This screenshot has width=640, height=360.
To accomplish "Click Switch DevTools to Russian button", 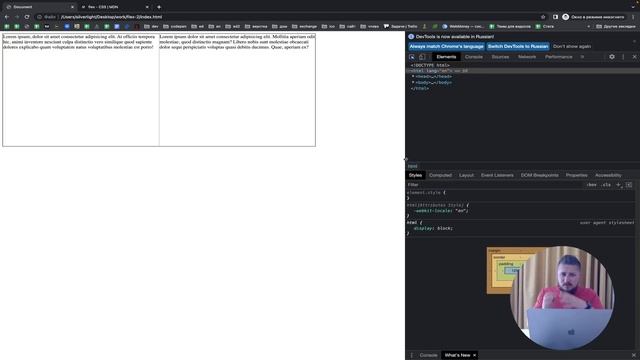I will click(x=518, y=47).
